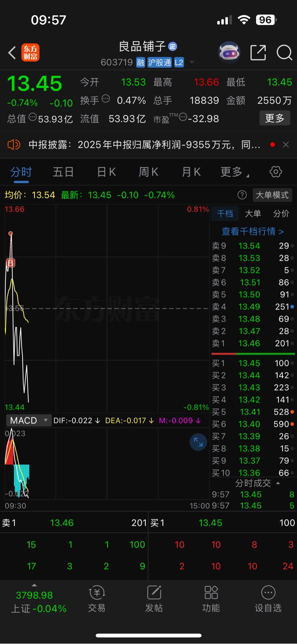Screen dimensions: 297x644
Task: Enable 大单模式 button
Action: [x=272, y=195]
